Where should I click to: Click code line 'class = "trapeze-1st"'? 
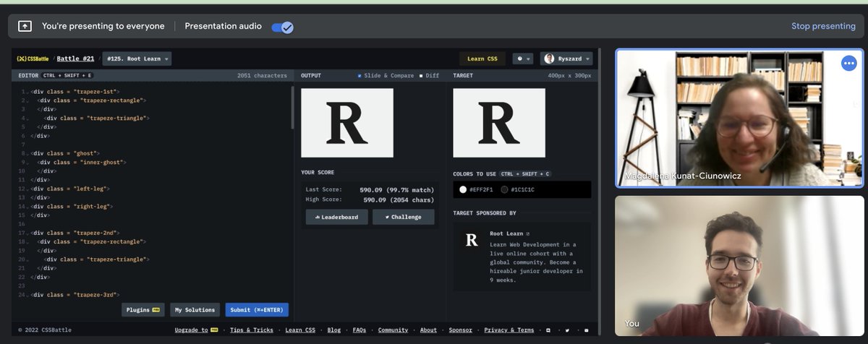click(75, 92)
